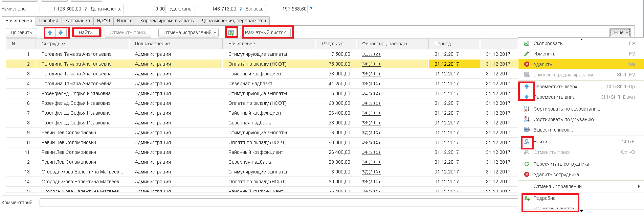
Task: Click the Сотрудник column header
Action: pyautogui.click(x=82, y=44)
